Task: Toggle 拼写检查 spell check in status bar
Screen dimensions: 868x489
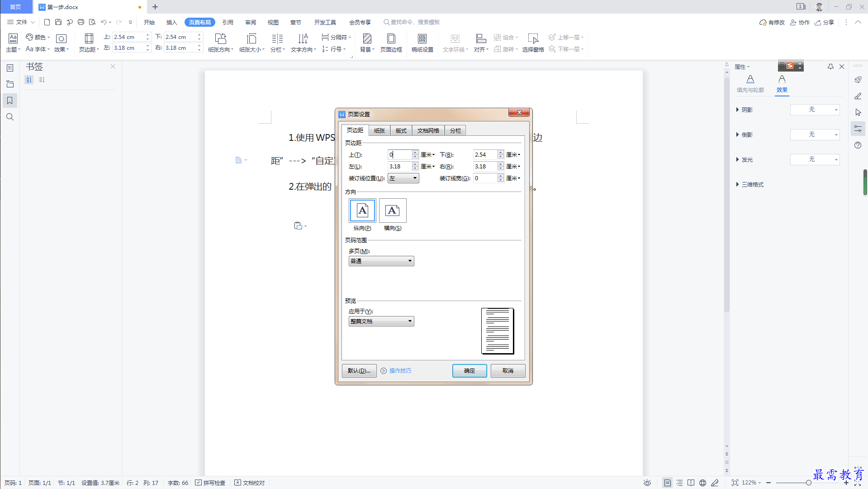Action: coord(210,483)
